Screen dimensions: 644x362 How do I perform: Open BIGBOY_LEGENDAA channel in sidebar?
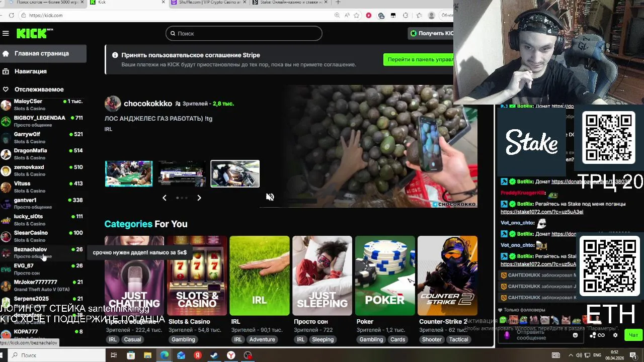point(43,121)
